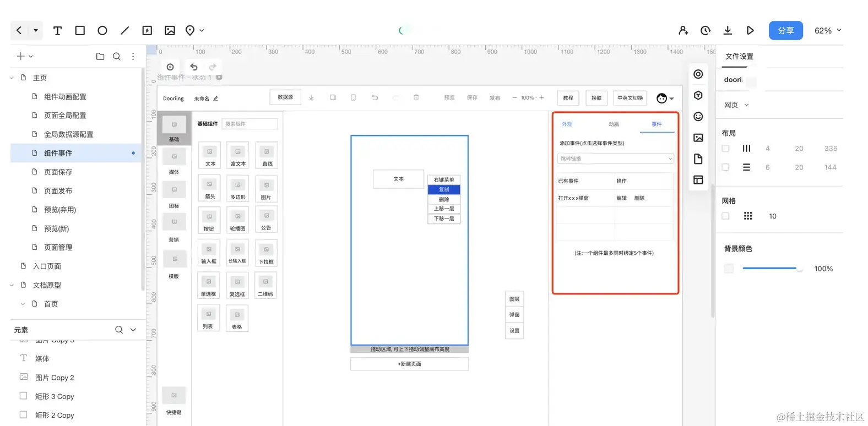Click the canvas target focus icon
This screenshot has width=868, height=426.
click(x=170, y=67)
